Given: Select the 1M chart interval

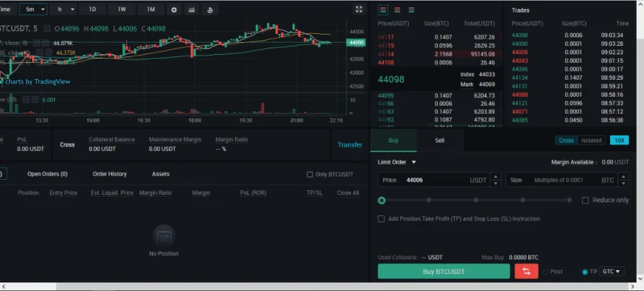Looking at the screenshot, I should point(151,10).
